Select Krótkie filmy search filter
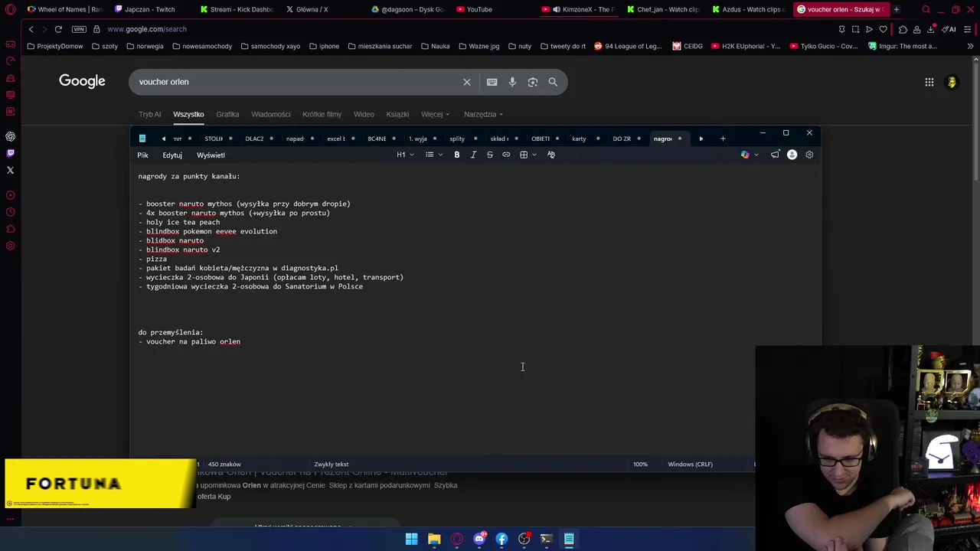The width and height of the screenshot is (980, 551). tap(322, 114)
